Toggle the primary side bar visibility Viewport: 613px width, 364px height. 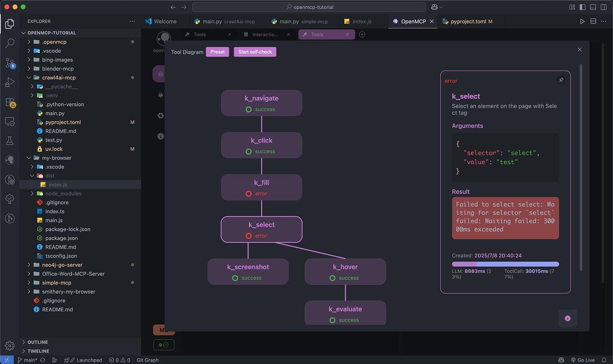pos(582,7)
